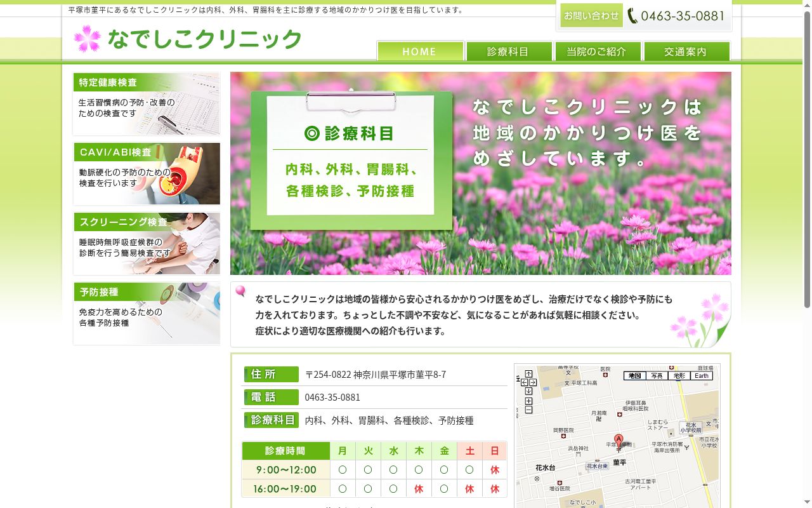The width and height of the screenshot is (812, 508).
Task: Click the 電話 green label
Action: pos(271,398)
